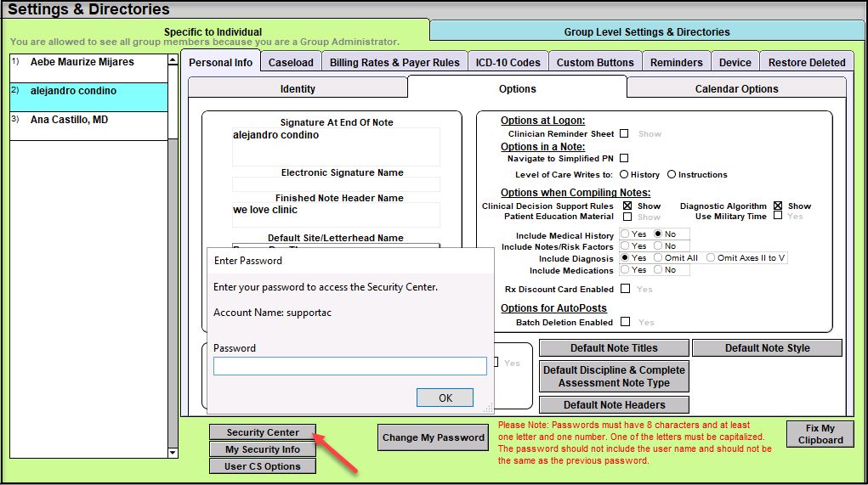Click the Change My Password button
Viewport: 868px width, 485px height.
coord(434,437)
